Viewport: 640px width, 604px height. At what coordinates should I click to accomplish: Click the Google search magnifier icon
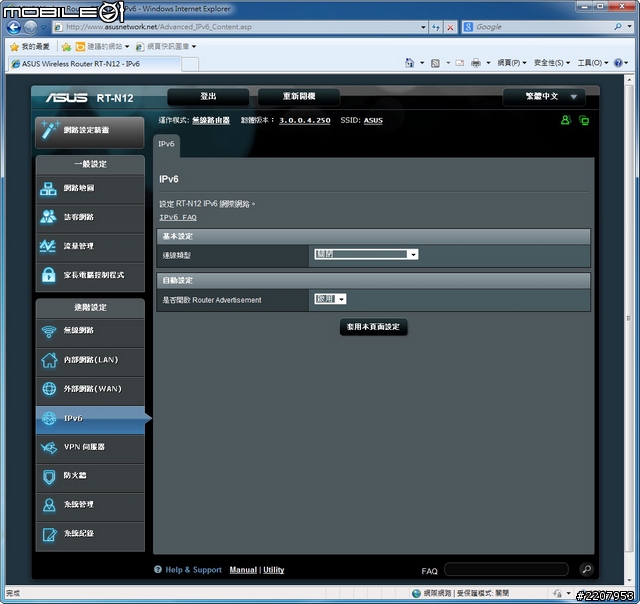point(618,27)
